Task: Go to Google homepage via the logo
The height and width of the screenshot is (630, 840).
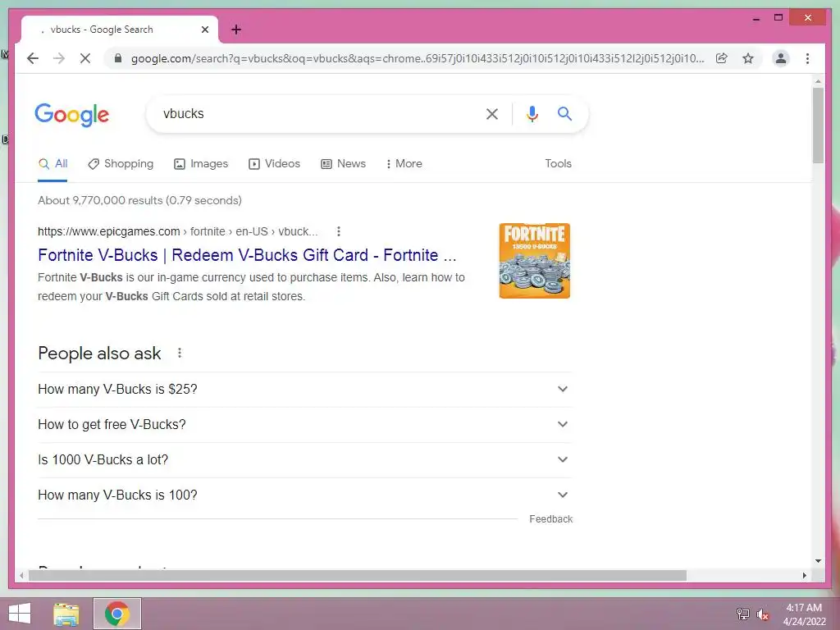Action: click(x=72, y=114)
